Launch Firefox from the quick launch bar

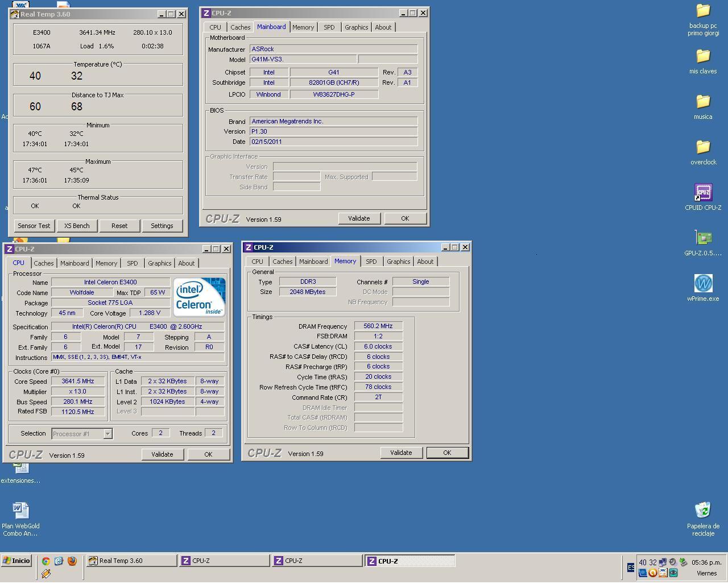pyautogui.click(x=72, y=561)
